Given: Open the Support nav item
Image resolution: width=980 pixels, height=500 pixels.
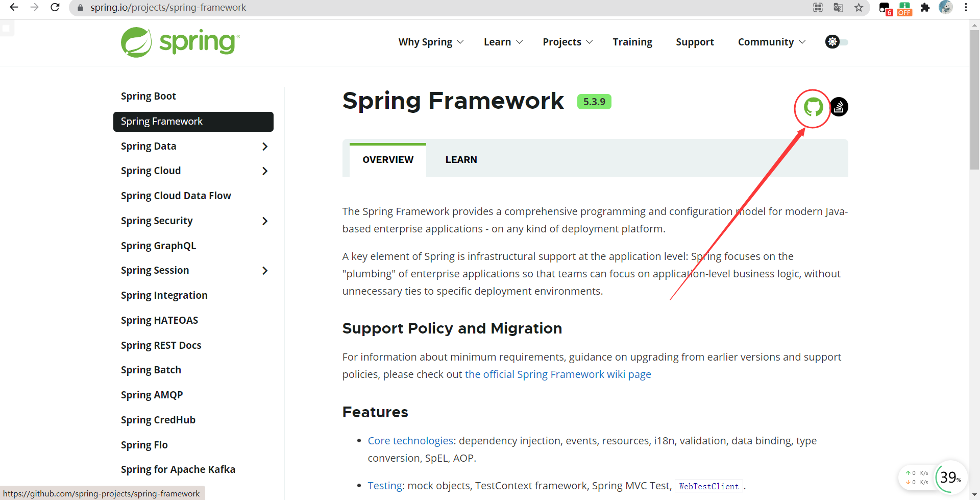Looking at the screenshot, I should point(695,42).
